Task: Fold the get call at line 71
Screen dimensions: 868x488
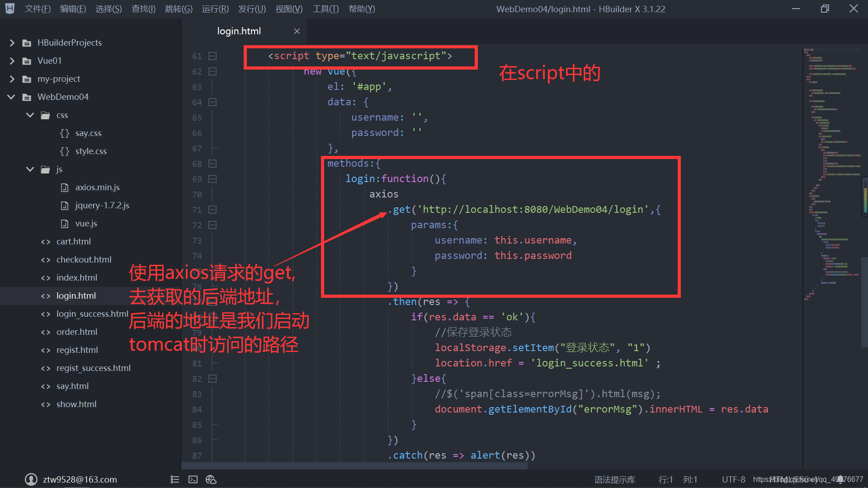Action: click(x=212, y=210)
